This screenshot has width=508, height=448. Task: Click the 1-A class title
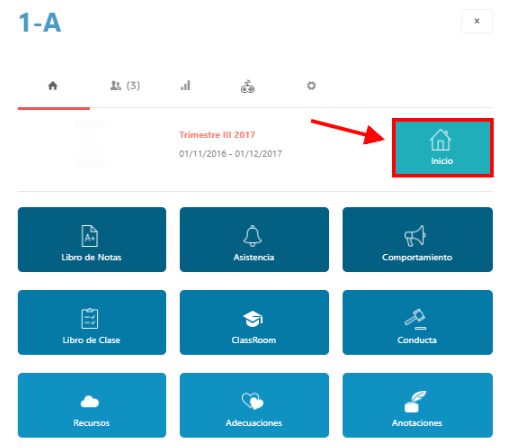tap(40, 23)
